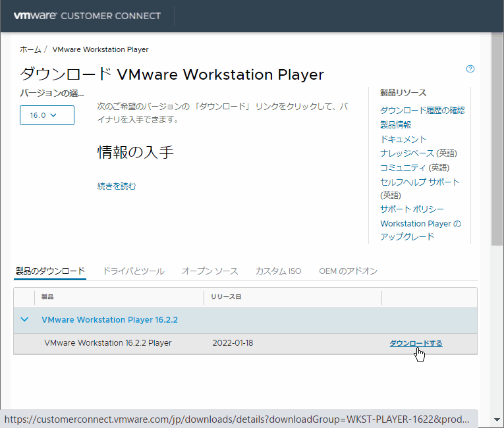This screenshot has height=428, width=504.
Task: Open the help question mark icon
Action: [470, 68]
